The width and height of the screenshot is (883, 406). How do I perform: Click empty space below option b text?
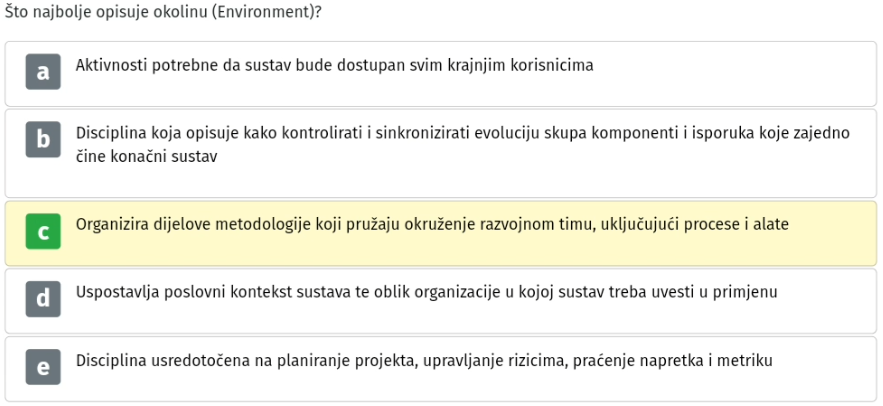(x=441, y=183)
